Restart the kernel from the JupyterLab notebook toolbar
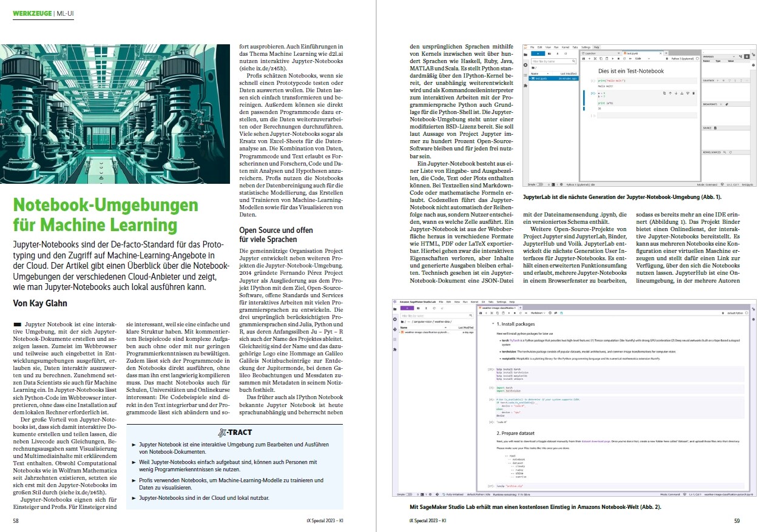Image resolution: width=767 pixels, height=532 pixels. coord(623,59)
